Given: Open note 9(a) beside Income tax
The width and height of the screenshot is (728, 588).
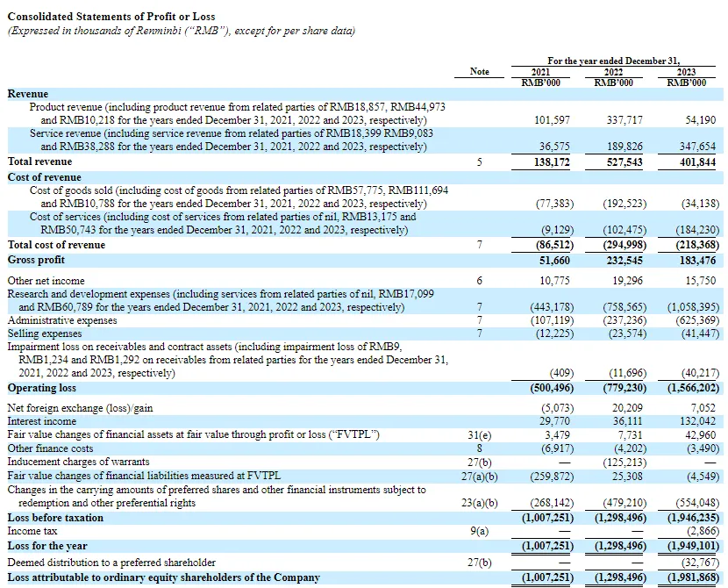Looking at the screenshot, I should click(x=480, y=531).
